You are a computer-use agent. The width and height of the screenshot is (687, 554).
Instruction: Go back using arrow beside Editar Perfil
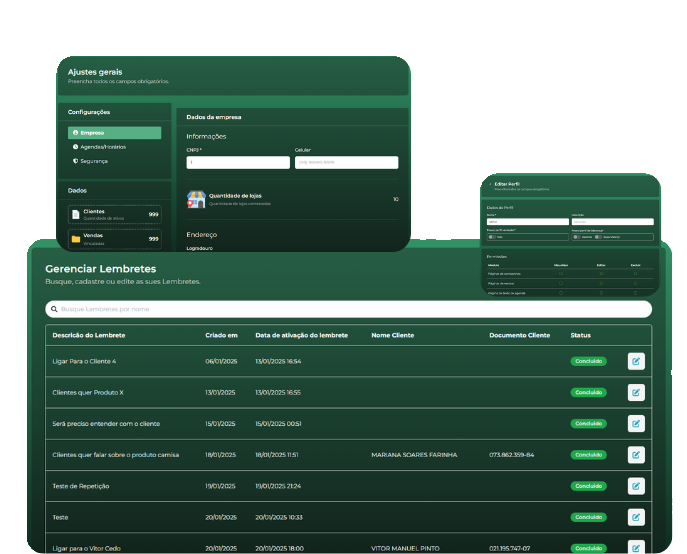489,184
